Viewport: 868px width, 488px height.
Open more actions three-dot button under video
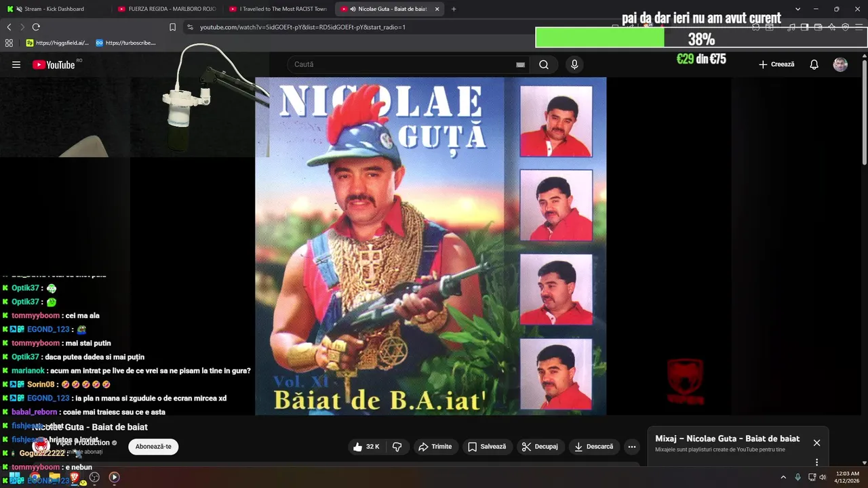[x=632, y=447]
